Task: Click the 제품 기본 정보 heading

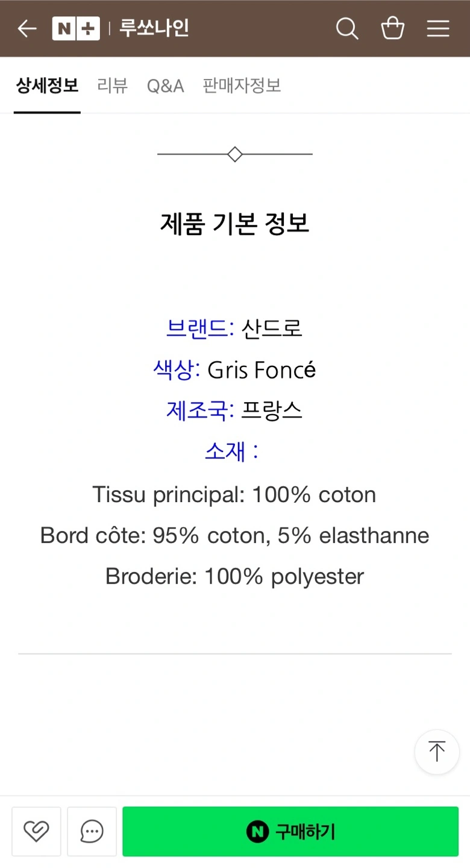Action: 235,224
